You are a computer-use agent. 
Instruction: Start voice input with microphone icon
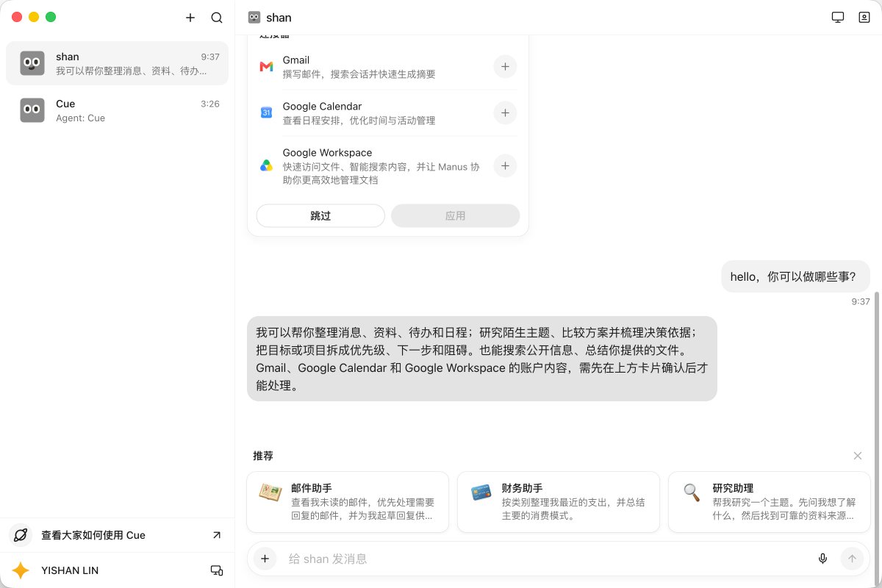823,559
